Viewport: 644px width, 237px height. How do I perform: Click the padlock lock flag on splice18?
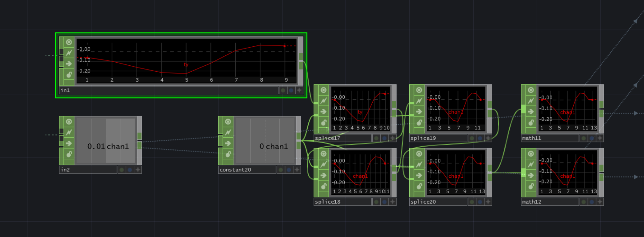(323, 186)
